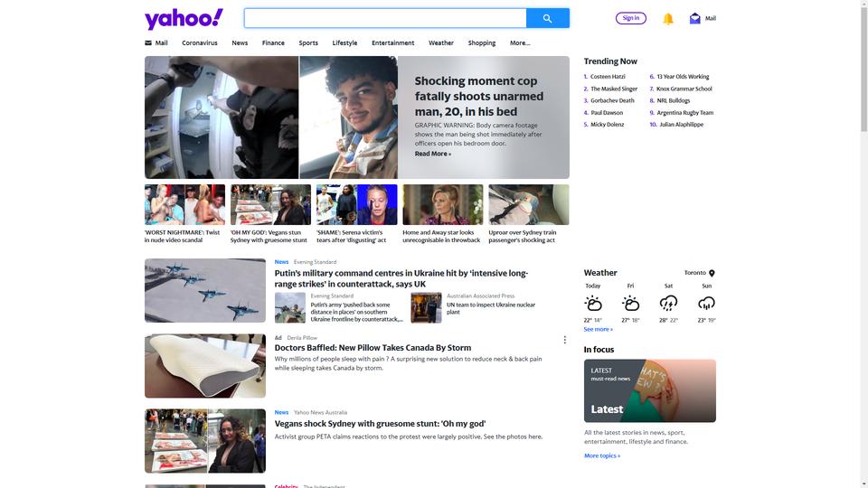Select trending topic The Masked Singer

pyautogui.click(x=614, y=89)
